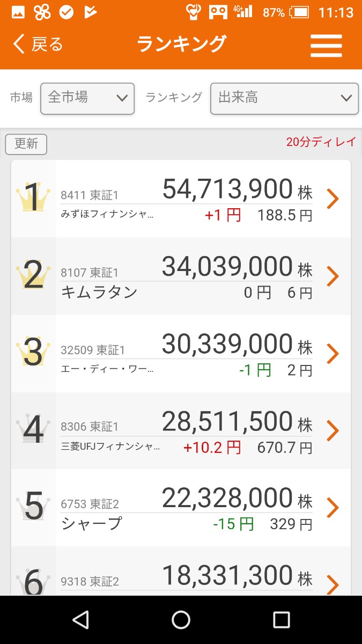Click the gold crown rank 1 badge

point(33,197)
